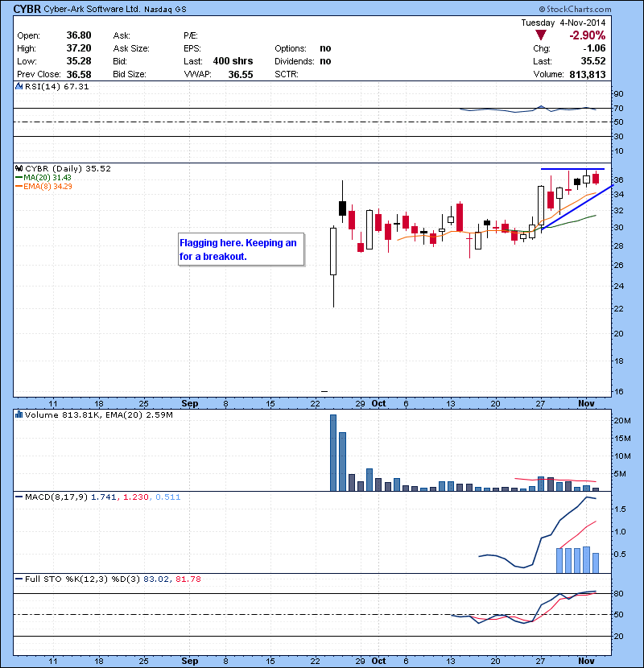Open the StockCharts.com copyright link
Screen dimensions: 644x668
point(575,9)
